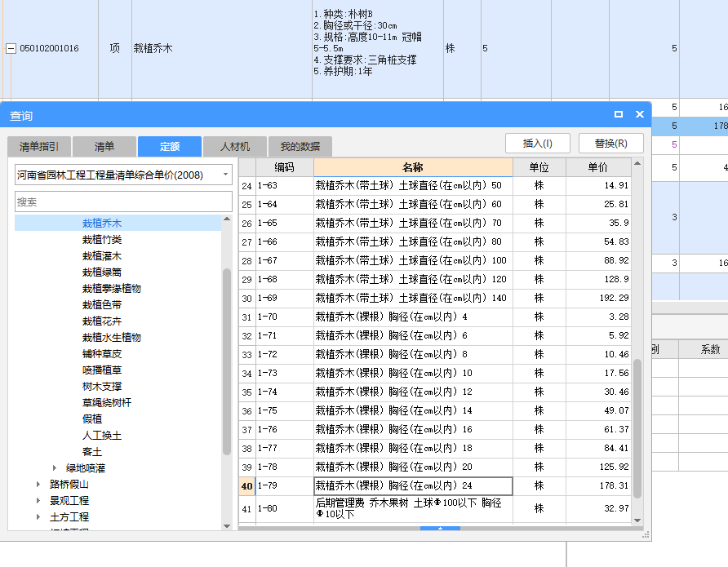
Task: Close the 查询 dialog
Action: [639, 114]
